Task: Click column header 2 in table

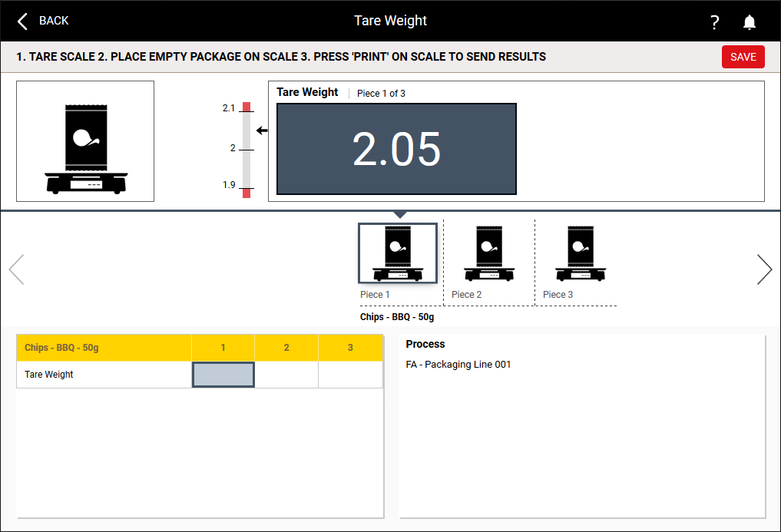Action: click(286, 348)
